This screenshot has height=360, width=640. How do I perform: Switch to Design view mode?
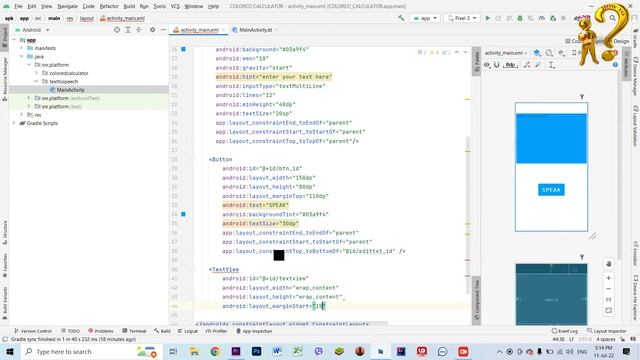pyautogui.click(x=621, y=41)
